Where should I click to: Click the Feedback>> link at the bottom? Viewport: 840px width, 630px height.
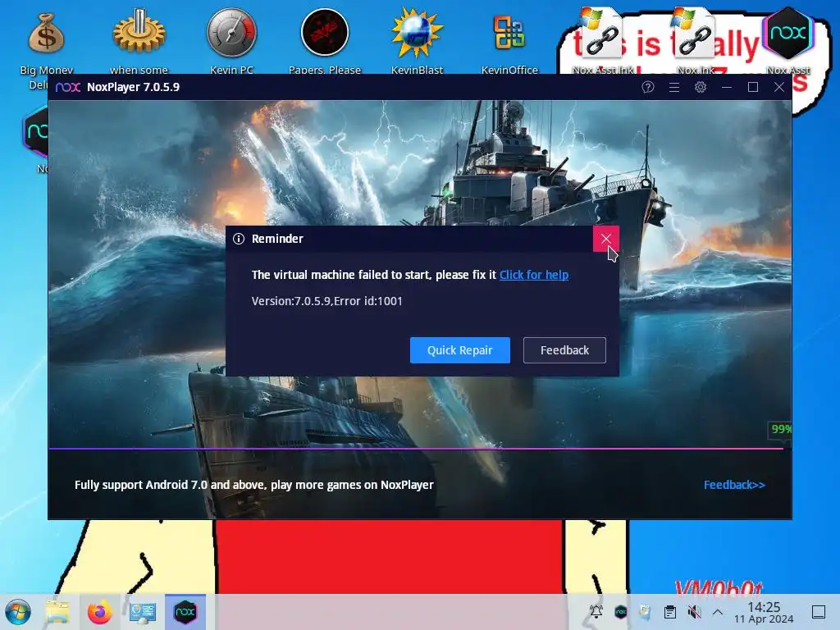tap(734, 485)
